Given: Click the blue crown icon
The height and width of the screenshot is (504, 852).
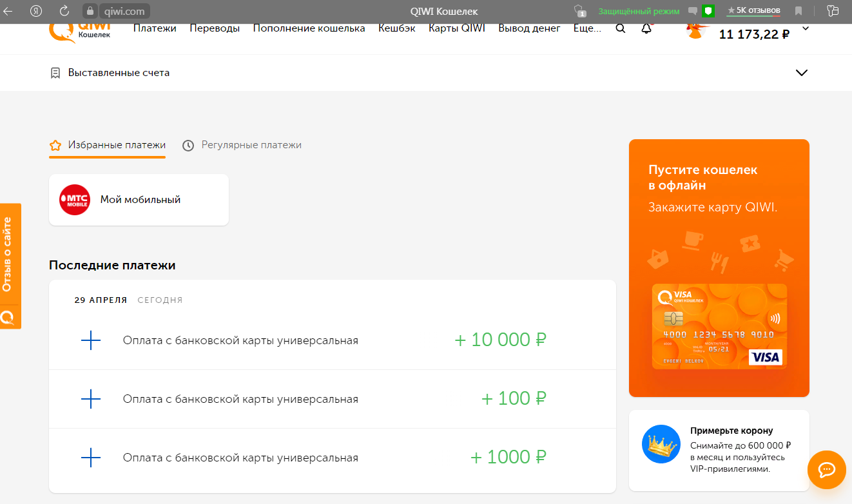Looking at the screenshot, I should [x=661, y=444].
